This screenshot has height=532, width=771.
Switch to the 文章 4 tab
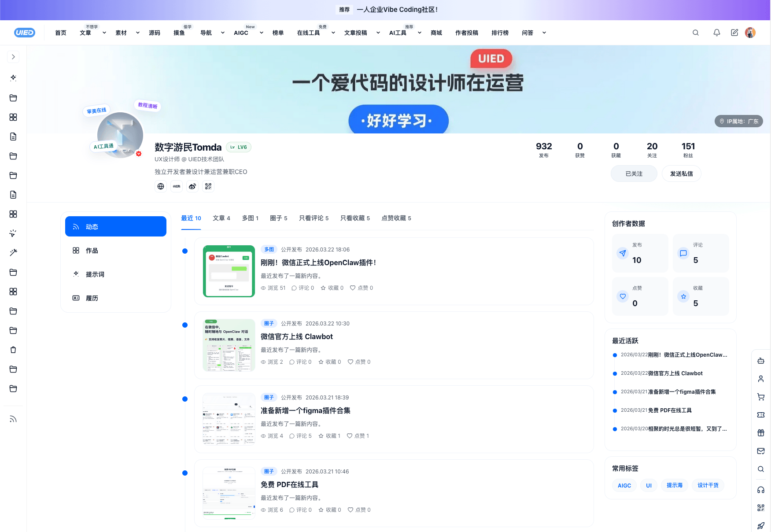pos(221,218)
